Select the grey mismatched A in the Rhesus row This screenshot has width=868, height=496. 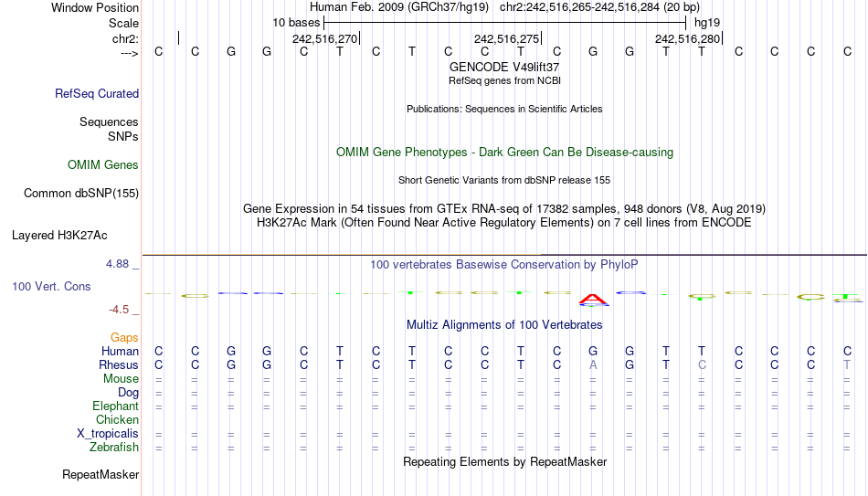[593, 364]
